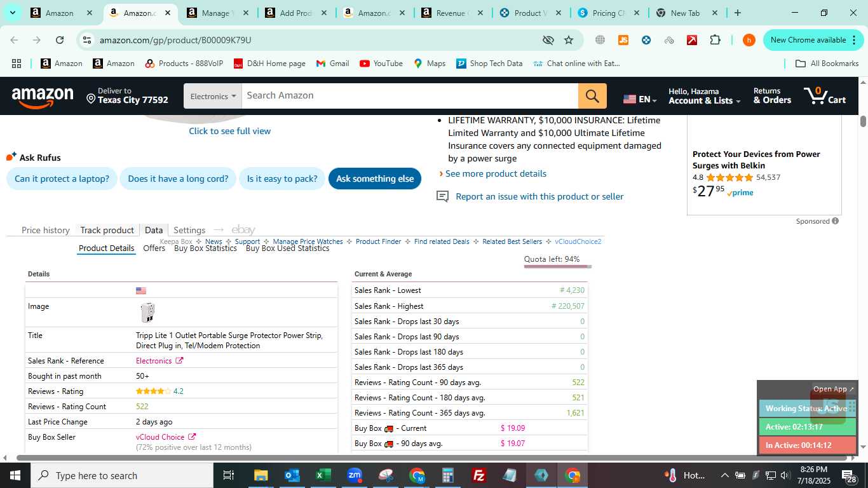This screenshot has height=488, width=868.
Task: Open the Chrome profile avatar
Action: (x=749, y=40)
